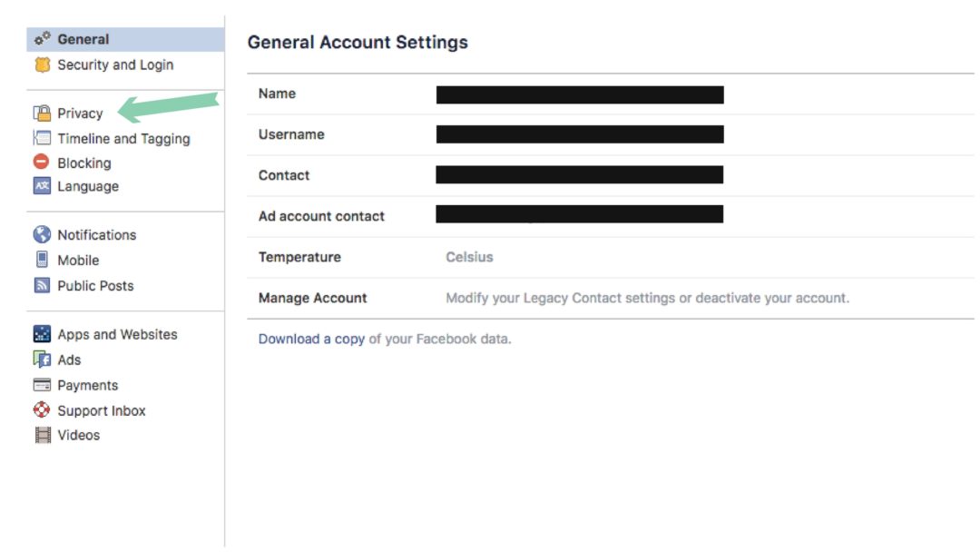Click the Username row to edit it
980x552 pixels.
579,133
